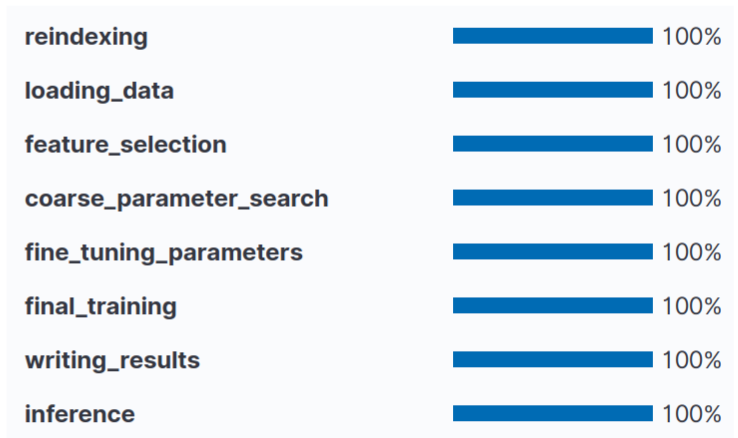Select the fine_tuning_parameters phase label
This screenshot has height=438, width=738.
[164, 253]
